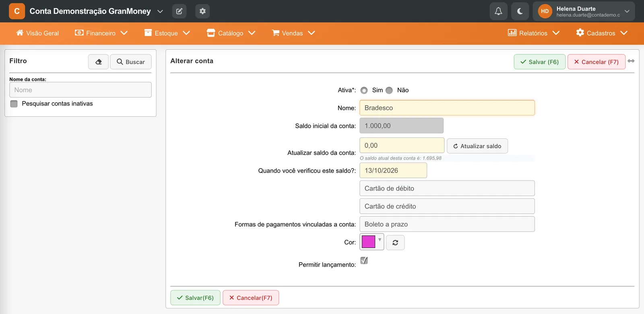Click the Financeiro money icon
This screenshot has height=314, width=644.
(79, 33)
